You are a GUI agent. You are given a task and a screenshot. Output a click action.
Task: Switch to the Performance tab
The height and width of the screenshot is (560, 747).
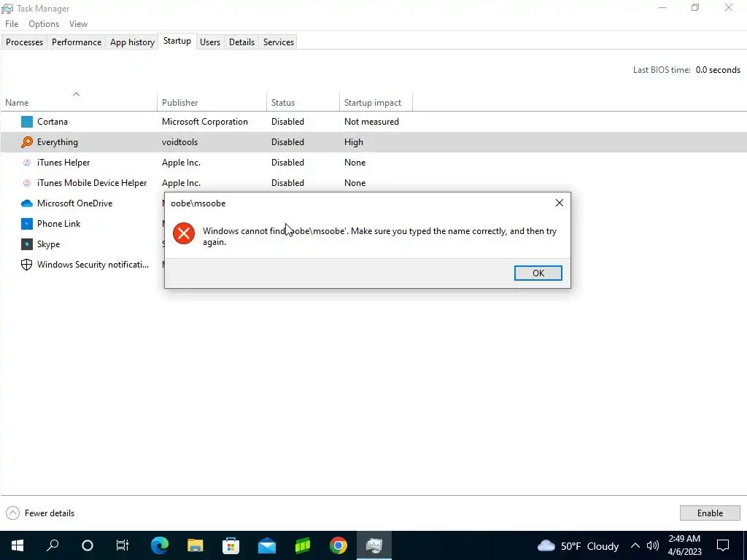(77, 42)
